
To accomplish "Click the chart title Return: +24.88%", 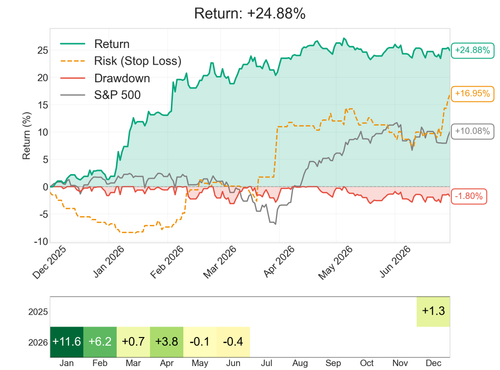I will pos(250,14).
